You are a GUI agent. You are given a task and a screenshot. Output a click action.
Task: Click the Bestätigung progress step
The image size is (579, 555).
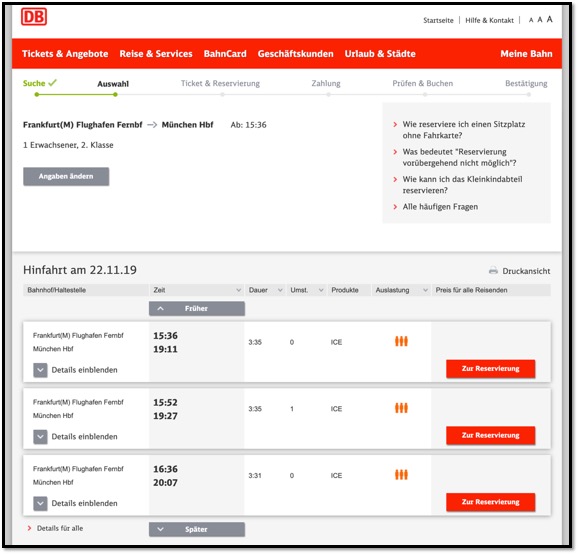(526, 83)
